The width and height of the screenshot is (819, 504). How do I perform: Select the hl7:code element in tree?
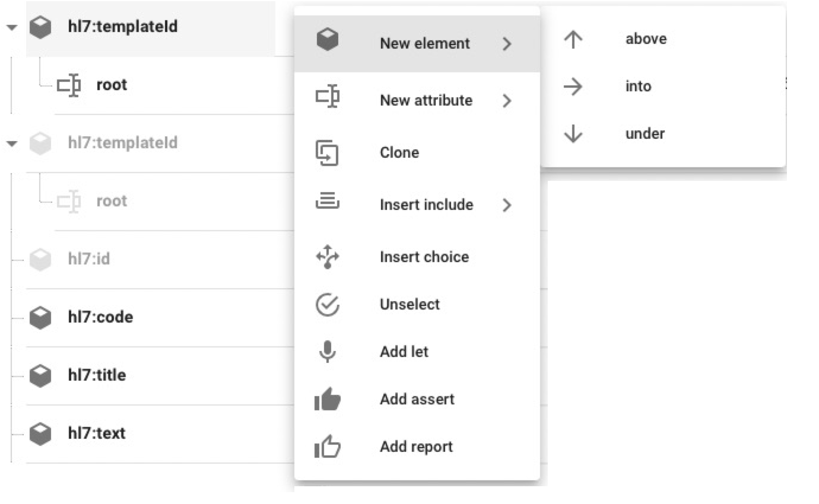[100, 317]
